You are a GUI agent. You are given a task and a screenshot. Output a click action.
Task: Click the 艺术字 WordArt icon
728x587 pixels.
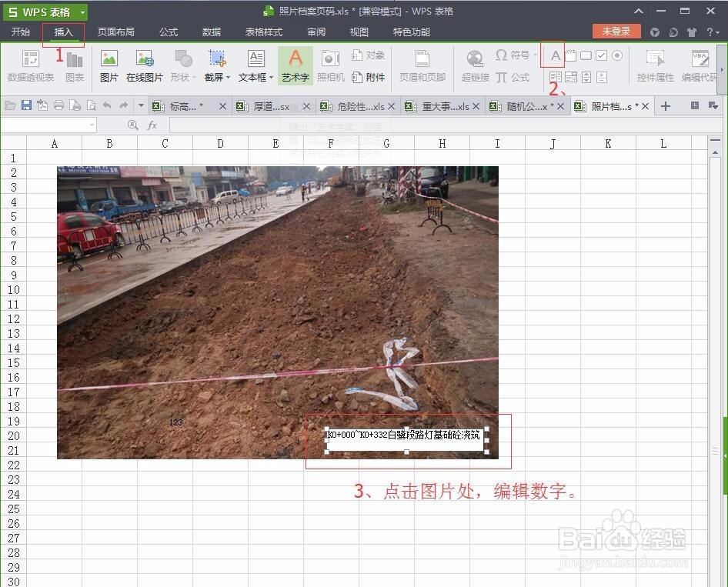tap(296, 65)
